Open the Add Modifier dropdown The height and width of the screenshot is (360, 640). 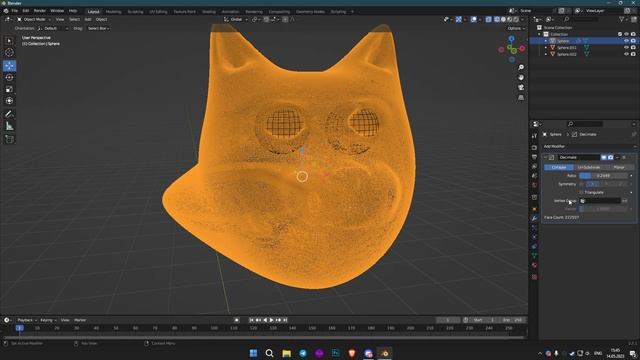(x=589, y=146)
